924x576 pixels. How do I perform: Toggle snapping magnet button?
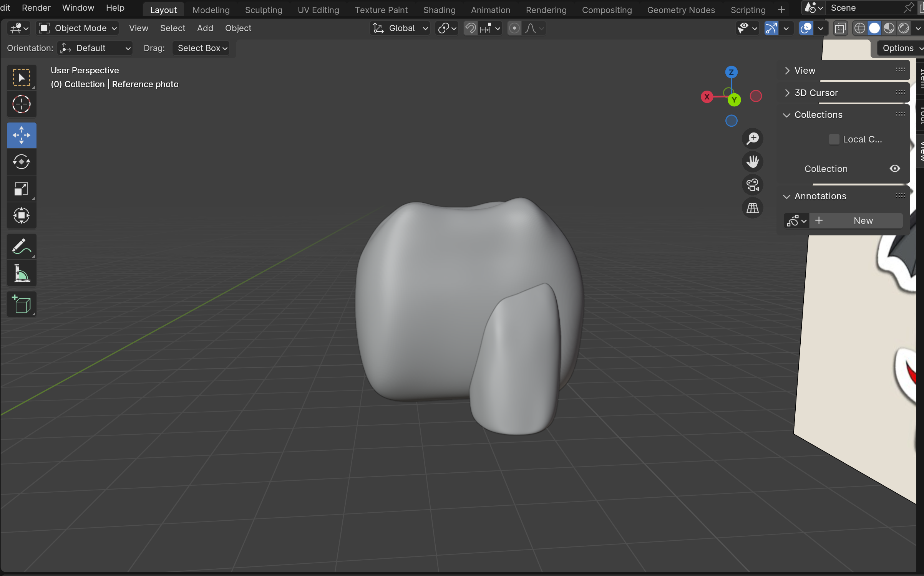(x=470, y=28)
